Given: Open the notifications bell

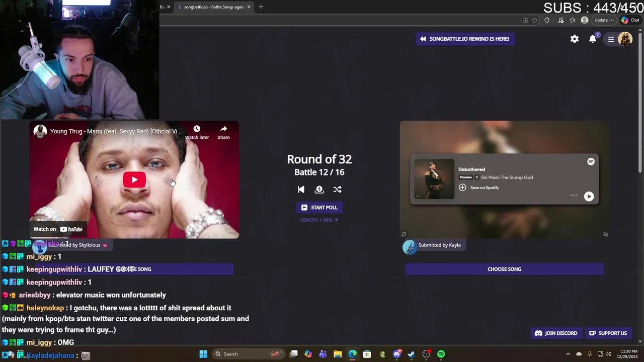Looking at the screenshot, I should tap(593, 39).
